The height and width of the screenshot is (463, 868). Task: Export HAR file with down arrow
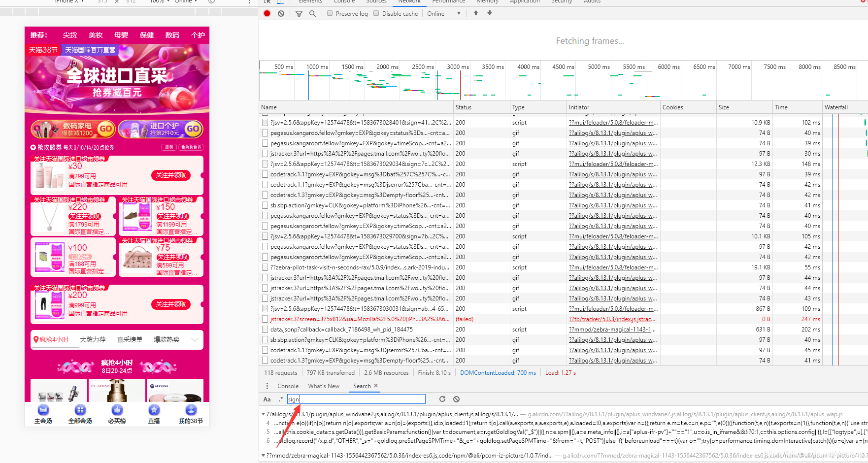pos(490,14)
